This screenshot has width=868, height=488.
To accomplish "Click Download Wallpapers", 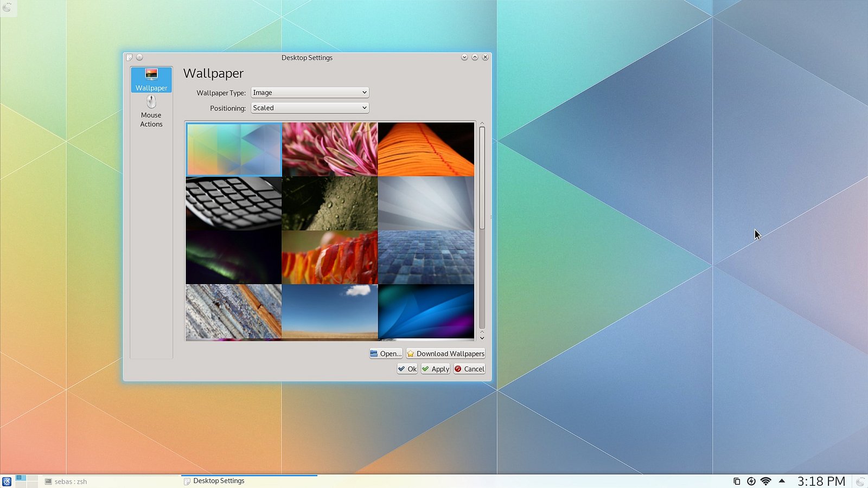I will pos(445,353).
